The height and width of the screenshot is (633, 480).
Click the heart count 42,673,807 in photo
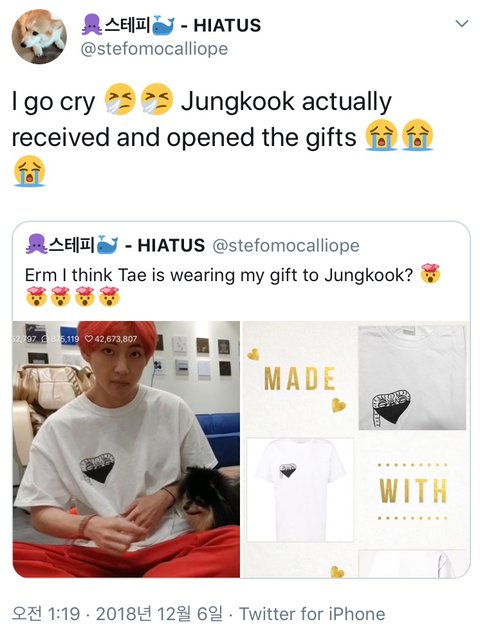coord(111,339)
